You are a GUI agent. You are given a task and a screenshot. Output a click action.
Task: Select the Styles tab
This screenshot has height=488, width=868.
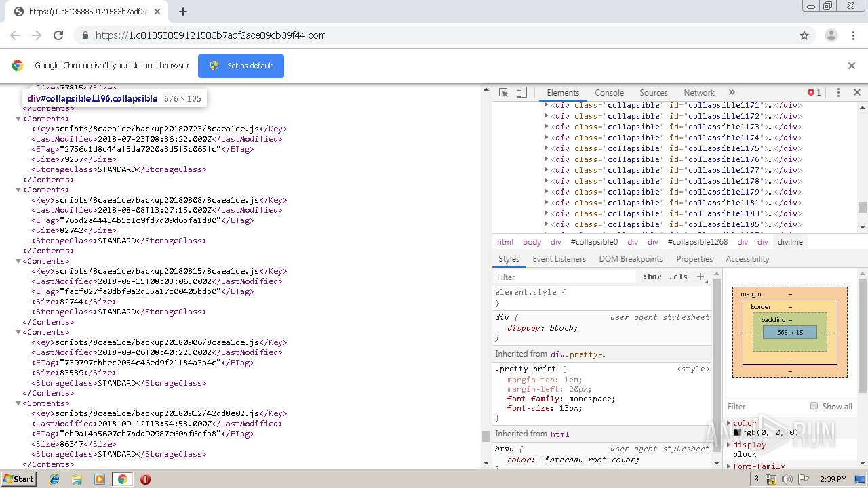[509, 259]
